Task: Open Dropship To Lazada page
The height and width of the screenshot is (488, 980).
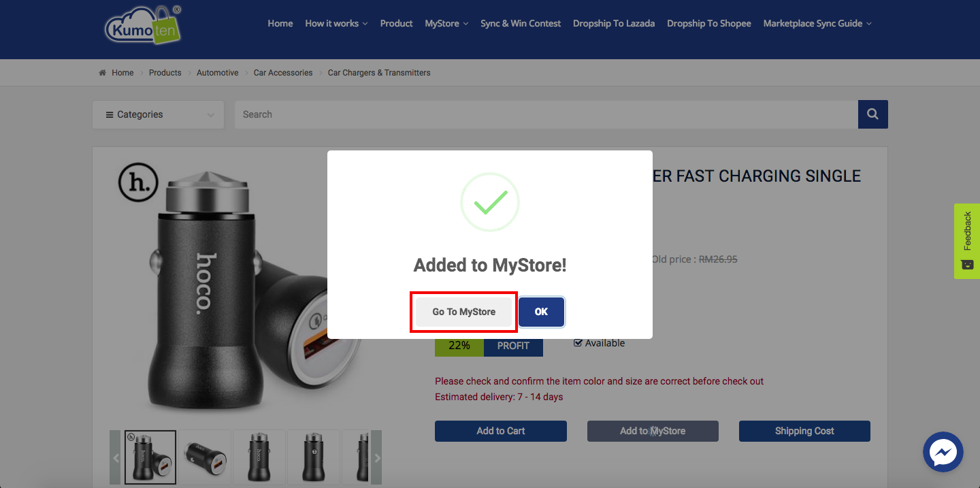Action: pos(614,23)
